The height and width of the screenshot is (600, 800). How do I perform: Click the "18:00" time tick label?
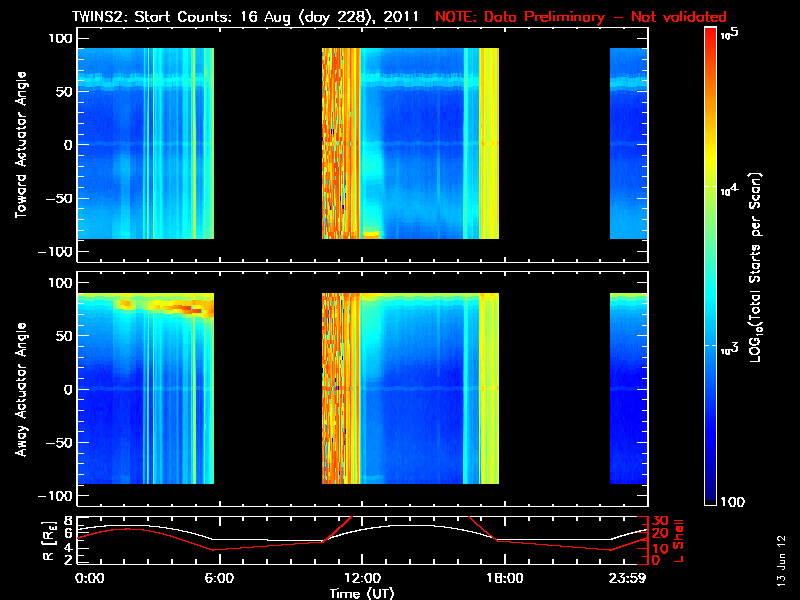[505, 578]
